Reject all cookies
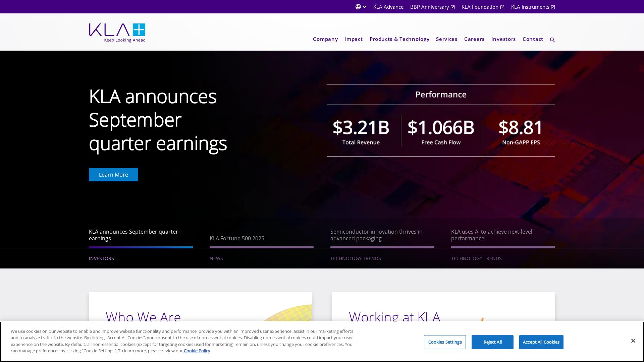Viewport: 644px width, 362px height. tap(492, 342)
